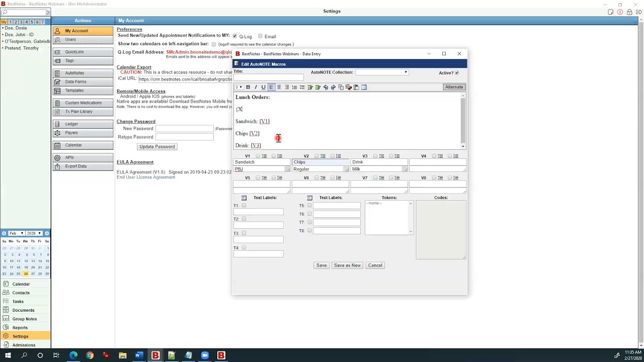Click Save as New button
Image resolution: width=644 pixels, height=362 pixels.
pos(347,265)
